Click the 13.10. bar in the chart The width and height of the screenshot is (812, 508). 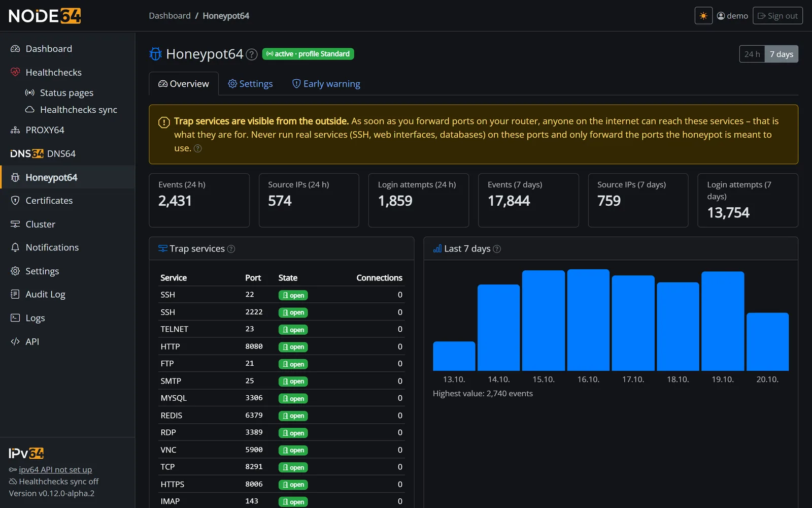tap(454, 356)
